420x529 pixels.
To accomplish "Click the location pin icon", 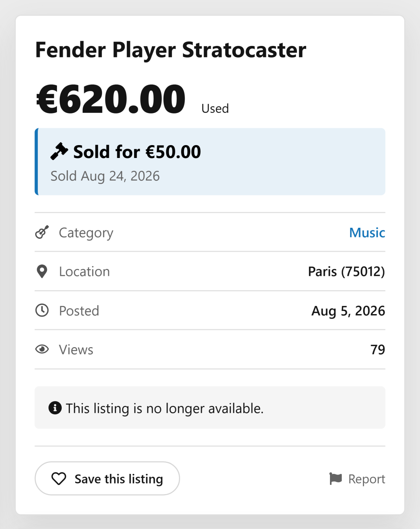I will (x=42, y=271).
